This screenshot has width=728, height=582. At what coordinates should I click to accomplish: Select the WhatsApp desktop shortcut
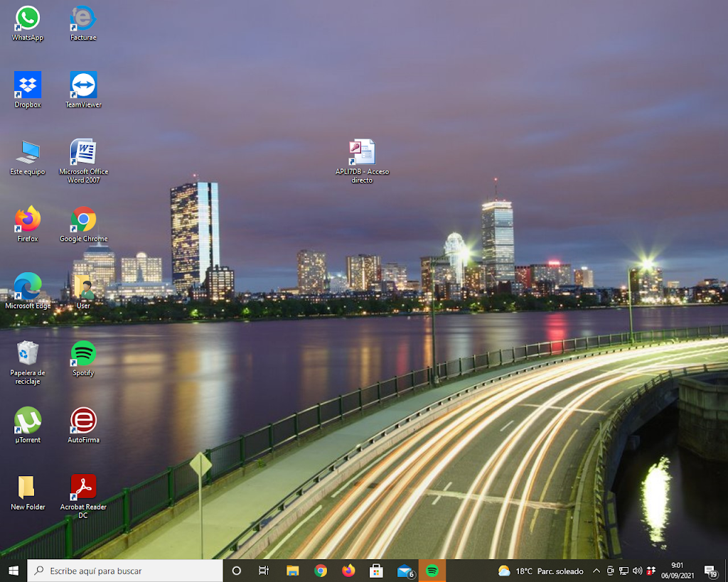click(x=28, y=18)
